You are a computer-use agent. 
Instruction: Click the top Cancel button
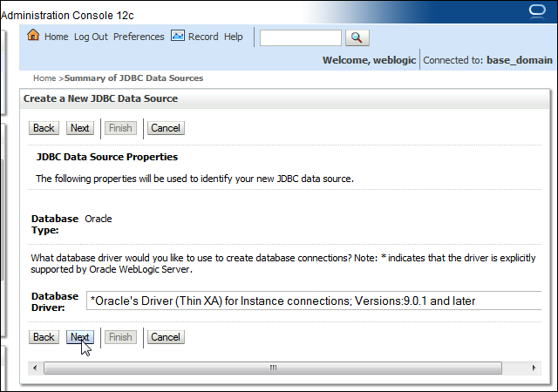point(166,128)
